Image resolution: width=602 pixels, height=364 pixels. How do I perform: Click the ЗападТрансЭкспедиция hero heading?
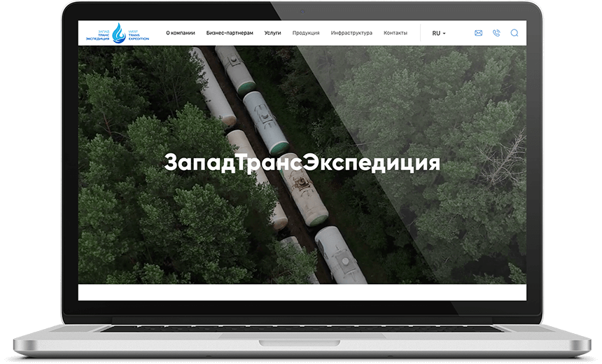(x=302, y=163)
